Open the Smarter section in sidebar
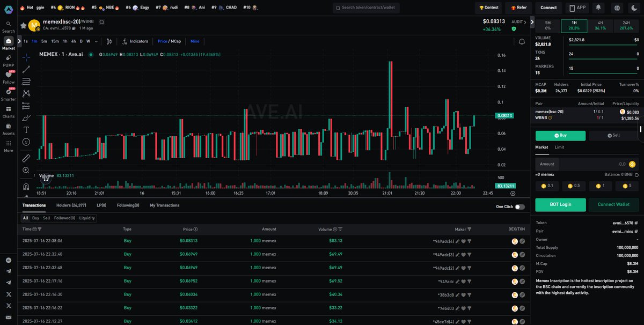This screenshot has width=644, height=325. tap(9, 94)
